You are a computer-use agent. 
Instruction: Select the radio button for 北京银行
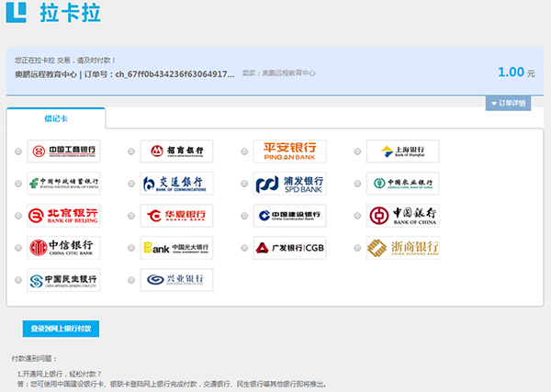pos(18,217)
